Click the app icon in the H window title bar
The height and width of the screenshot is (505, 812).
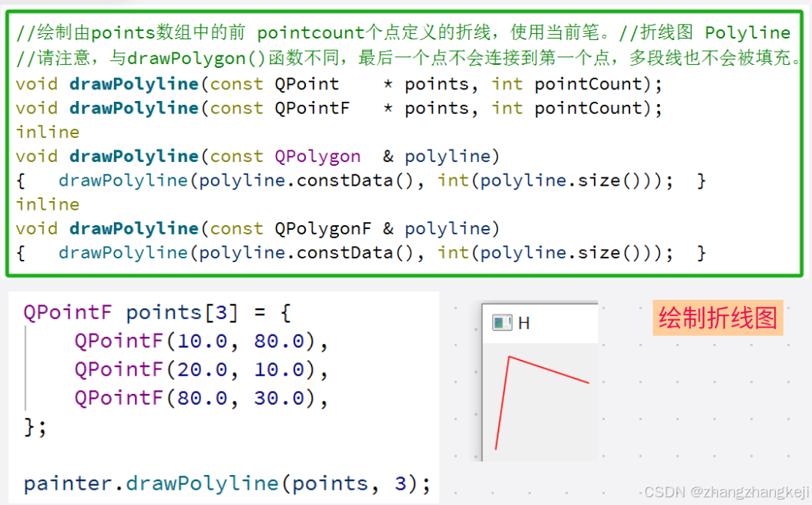(x=502, y=323)
